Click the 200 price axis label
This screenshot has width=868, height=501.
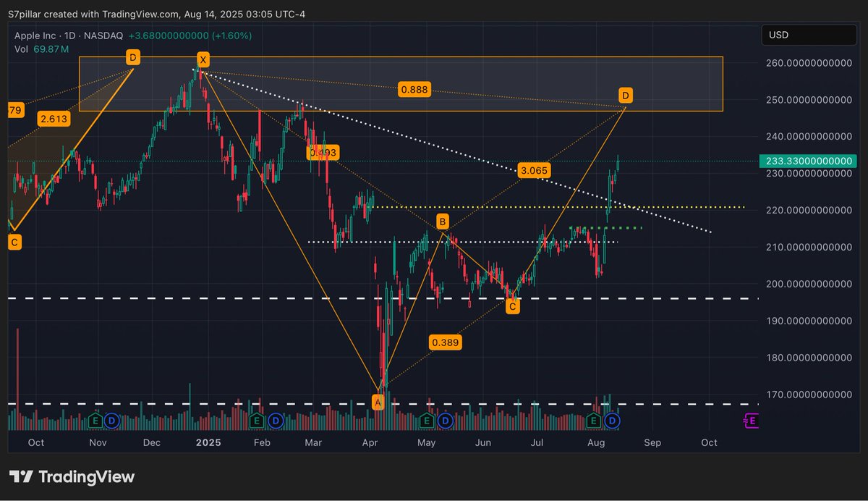[x=809, y=284]
